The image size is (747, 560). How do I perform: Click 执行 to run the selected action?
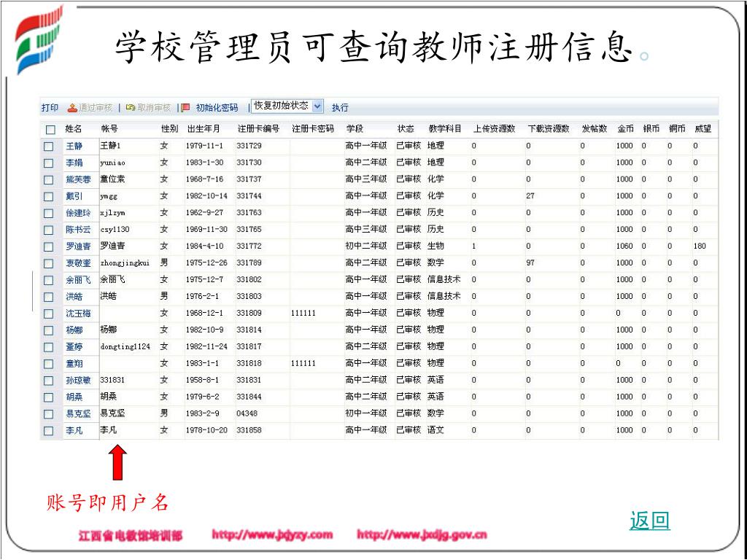coord(340,108)
